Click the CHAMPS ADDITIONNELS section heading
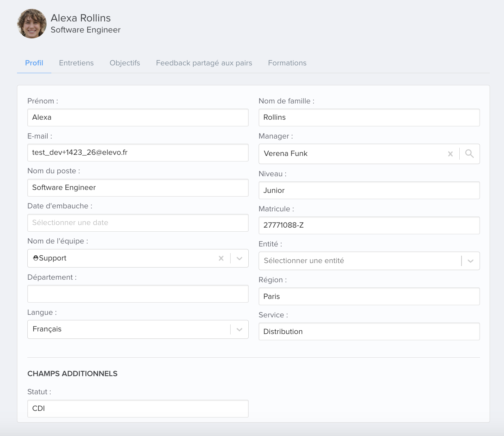 click(72, 374)
